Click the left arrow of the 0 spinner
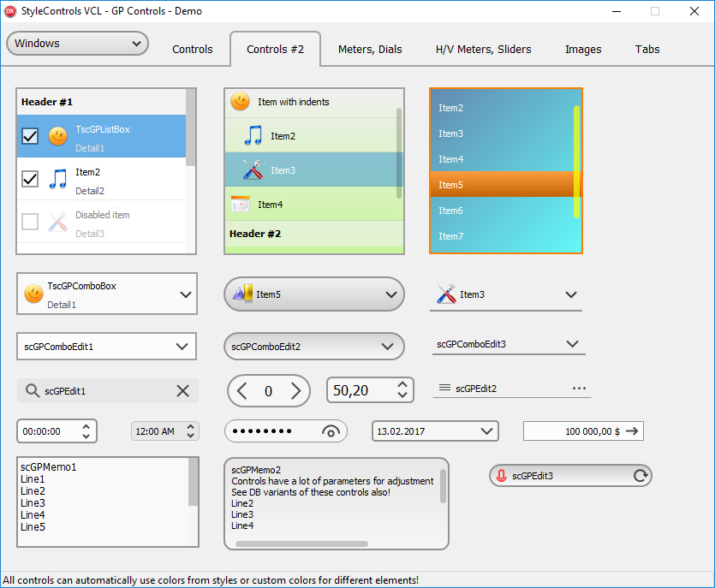 point(242,390)
